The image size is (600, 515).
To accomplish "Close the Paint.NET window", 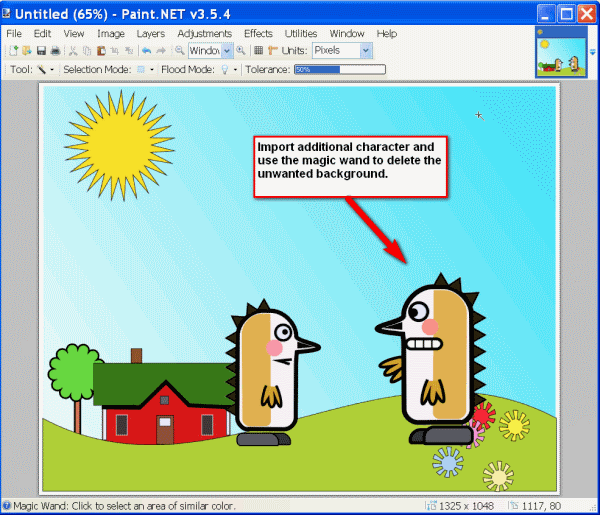I will [587, 14].
